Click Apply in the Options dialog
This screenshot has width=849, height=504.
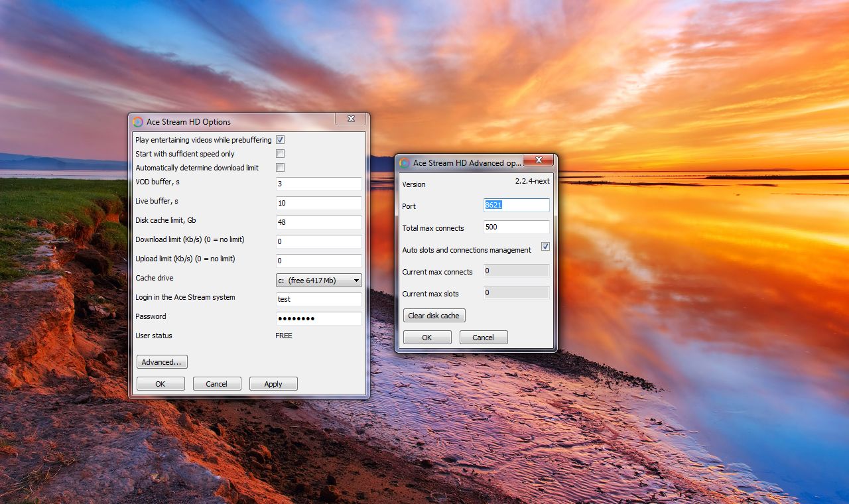273,384
